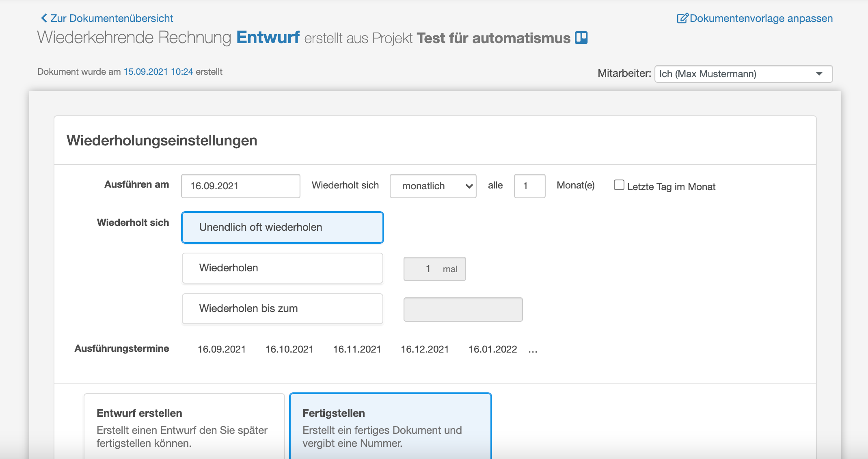868x459 pixels.
Task: Click the Ausführen am date field
Action: tap(241, 186)
